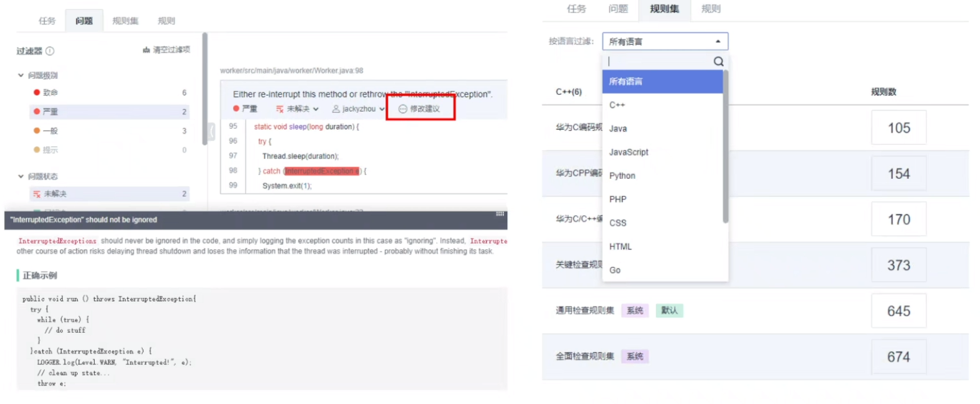
Task: Click code line System.exit(1);
Action: [x=286, y=186]
